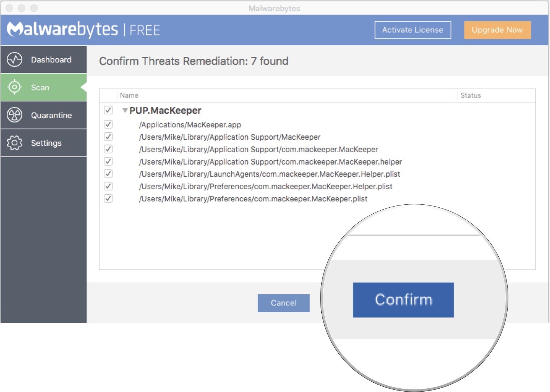Screen dimensions: 550x392
Task: Toggle checkbox for com.mackeeper.MacKeeper.helper
Action: pyautogui.click(x=108, y=161)
